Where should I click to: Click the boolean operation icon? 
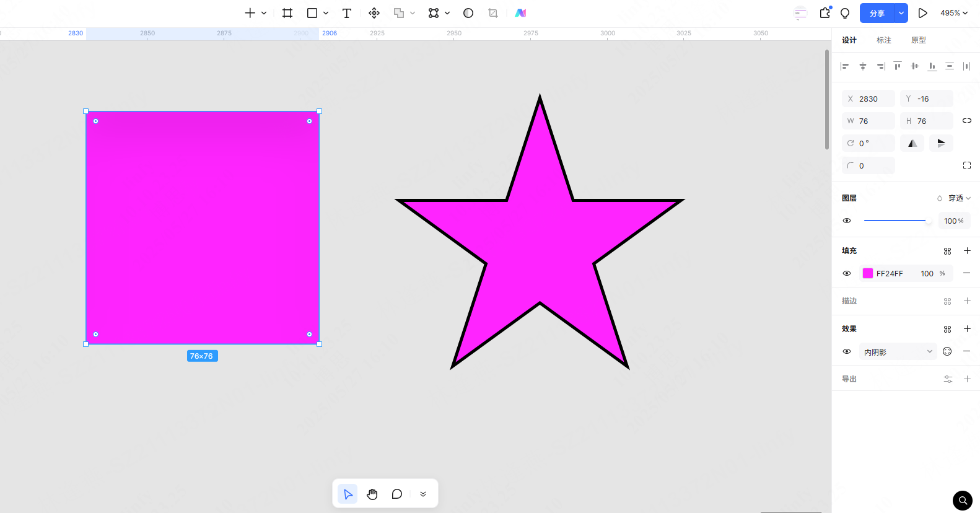tap(399, 13)
